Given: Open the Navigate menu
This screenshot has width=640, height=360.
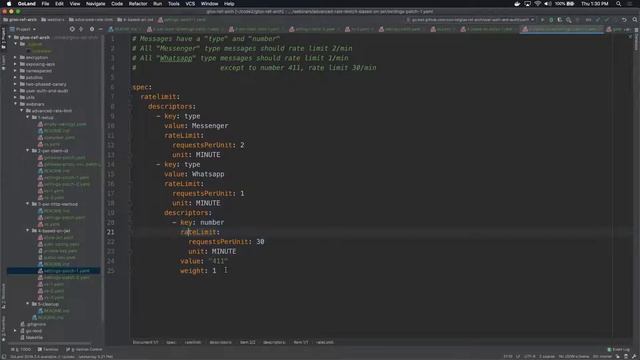Looking at the screenshot, I should point(96,4).
